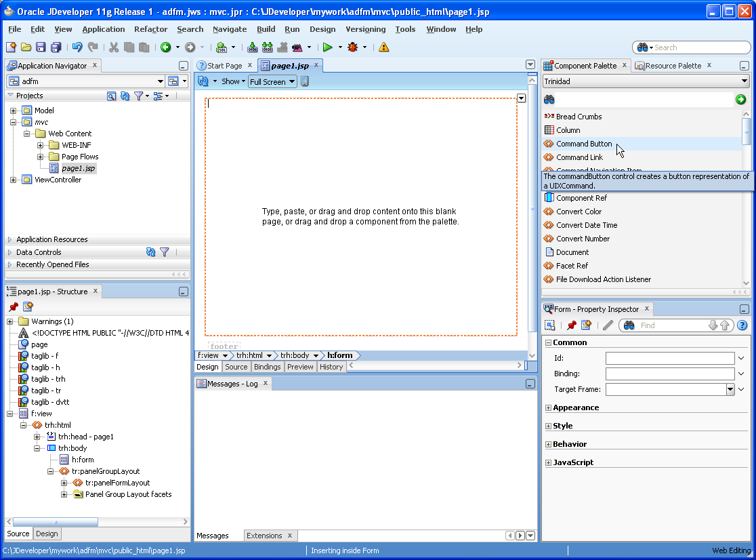This screenshot has height=560, width=756.
Task: Select Convert Date Time component
Action: [587, 225]
